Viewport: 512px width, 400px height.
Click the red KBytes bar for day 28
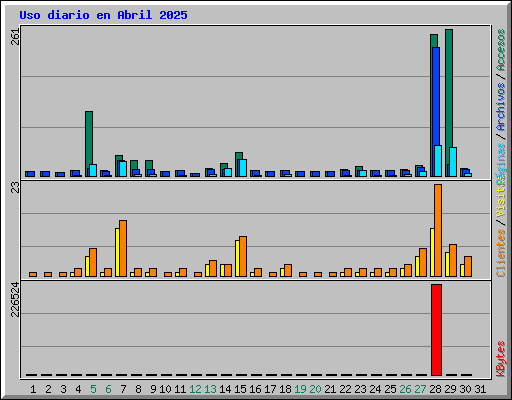(x=436, y=330)
